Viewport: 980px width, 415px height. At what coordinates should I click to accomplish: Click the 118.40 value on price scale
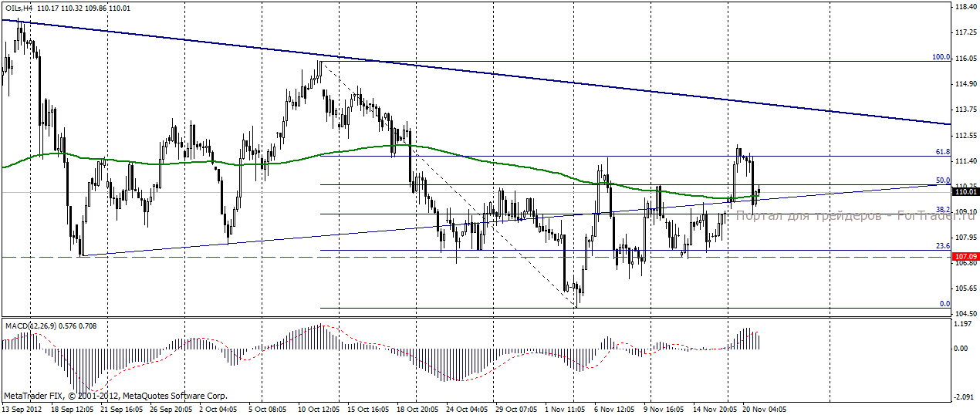(965, 7)
